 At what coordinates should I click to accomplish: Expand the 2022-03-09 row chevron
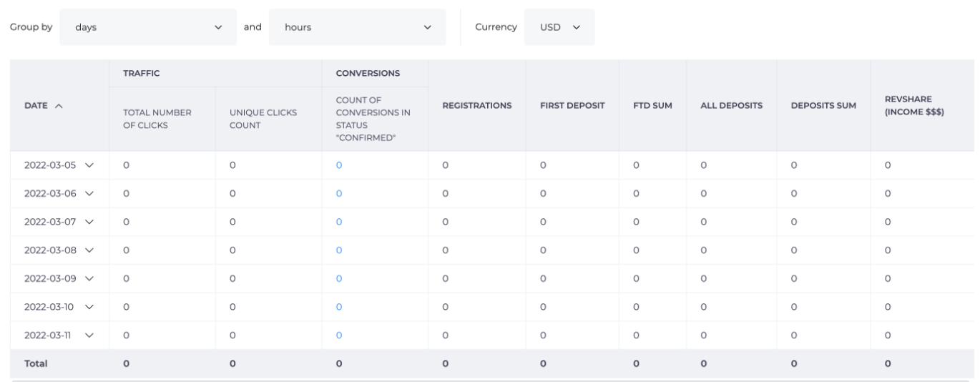89,278
